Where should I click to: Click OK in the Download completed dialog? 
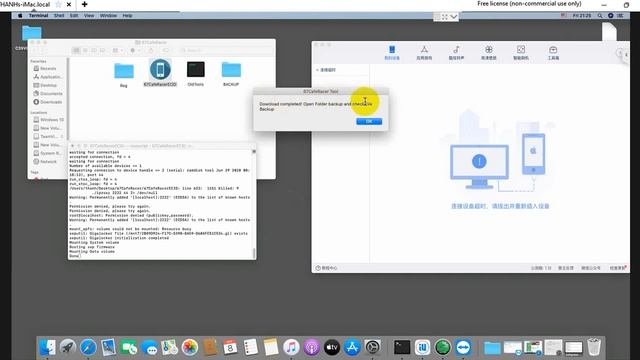coord(369,121)
